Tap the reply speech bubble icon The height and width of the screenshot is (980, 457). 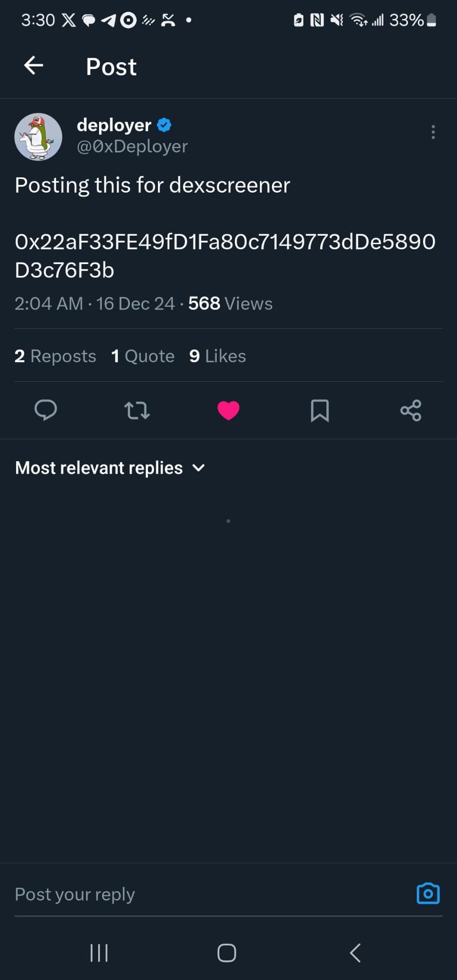click(x=46, y=410)
